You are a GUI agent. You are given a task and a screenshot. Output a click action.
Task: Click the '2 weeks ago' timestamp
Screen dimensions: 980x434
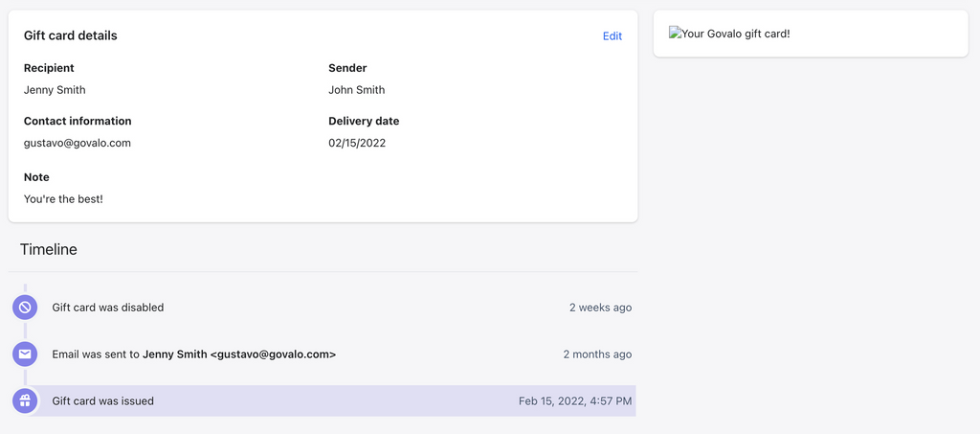pos(600,308)
